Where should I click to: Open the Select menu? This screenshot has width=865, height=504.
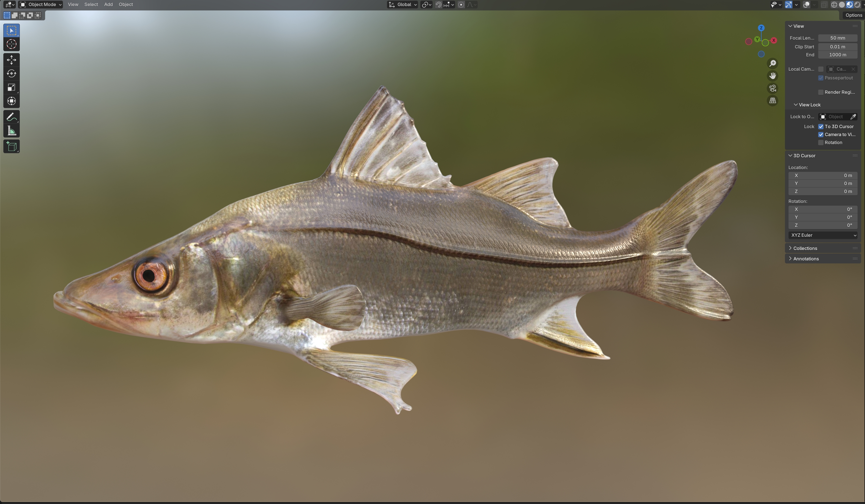(x=91, y=4)
